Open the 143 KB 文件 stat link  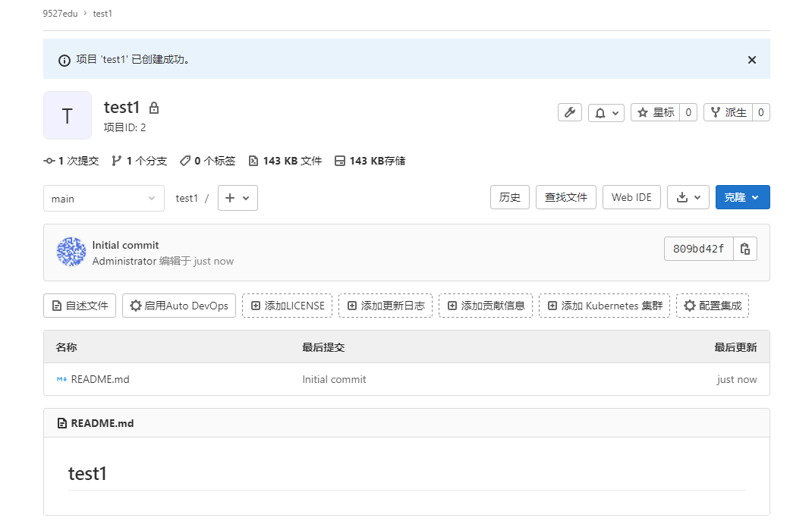(x=285, y=161)
